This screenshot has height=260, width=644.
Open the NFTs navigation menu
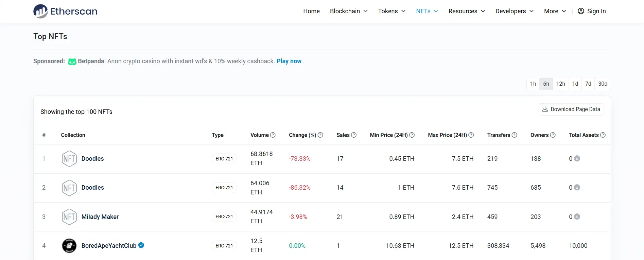427,11
